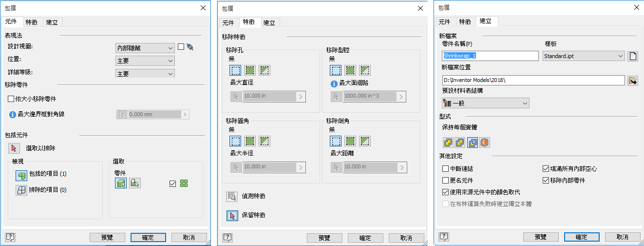In dialog showing 表現法, switch to 特徵 tab

pos(32,22)
